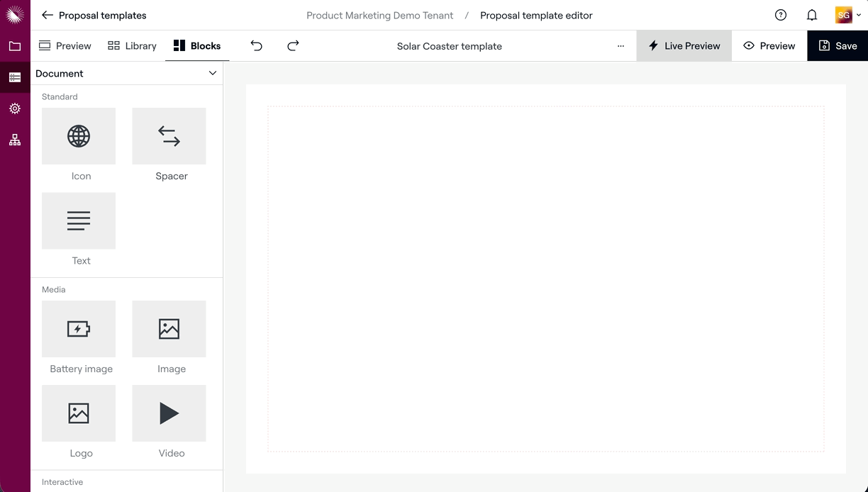Select the Spacer block

[x=169, y=136]
